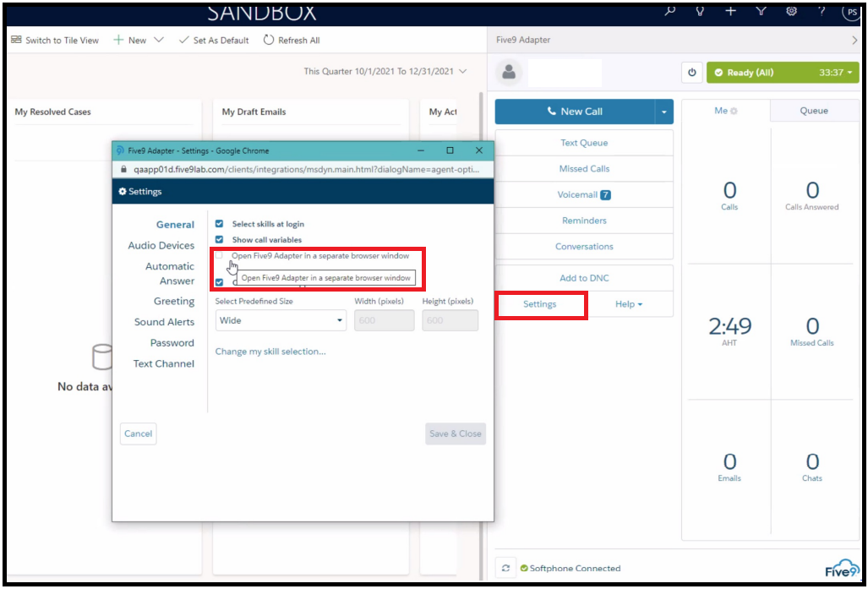This screenshot has height=589, width=868.
Task: Toggle Show call variables checkbox
Action: 219,240
